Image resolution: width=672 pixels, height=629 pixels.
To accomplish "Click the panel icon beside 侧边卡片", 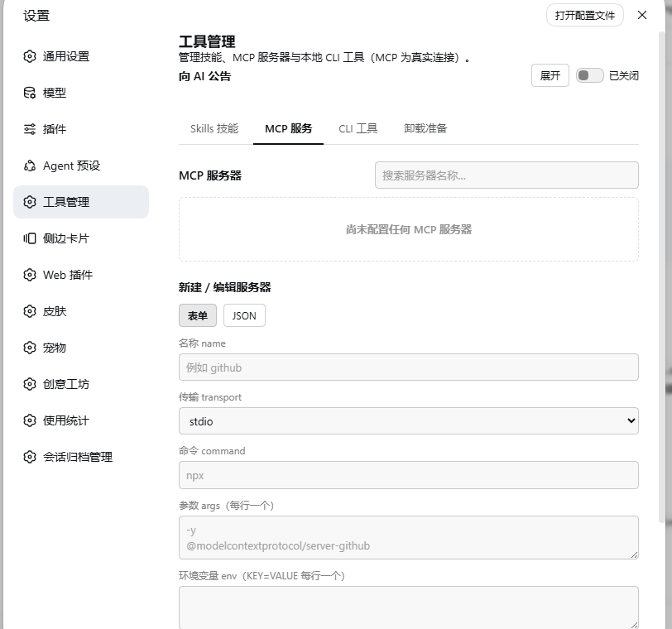I will (30, 238).
